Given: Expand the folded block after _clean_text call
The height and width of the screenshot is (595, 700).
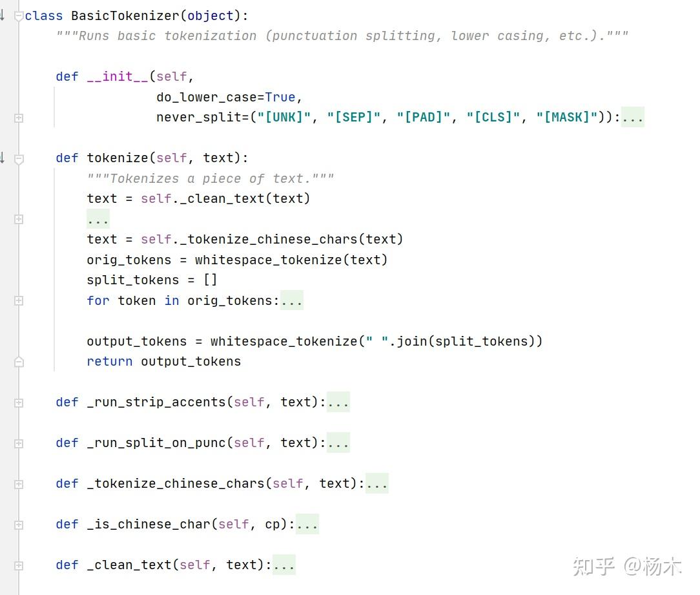Looking at the screenshot, I should click(x=19, y=219).
